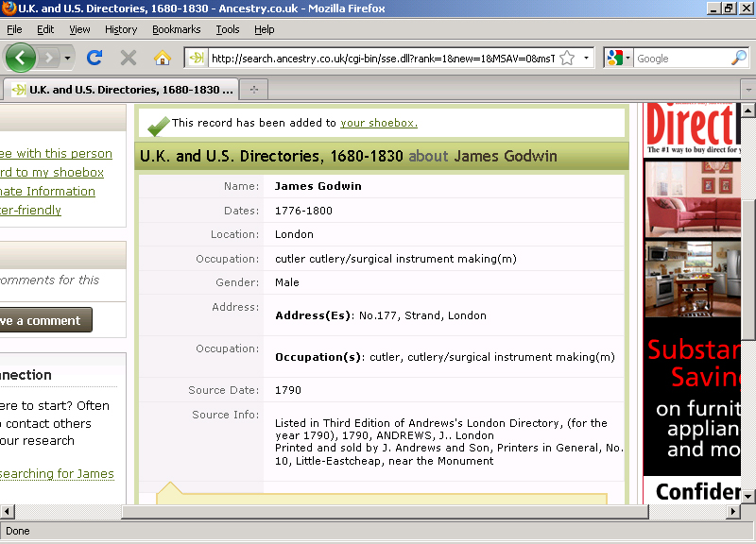Click the Gender value 'Male'
This screenshot has height=544, width=756.
coord(287,282)
